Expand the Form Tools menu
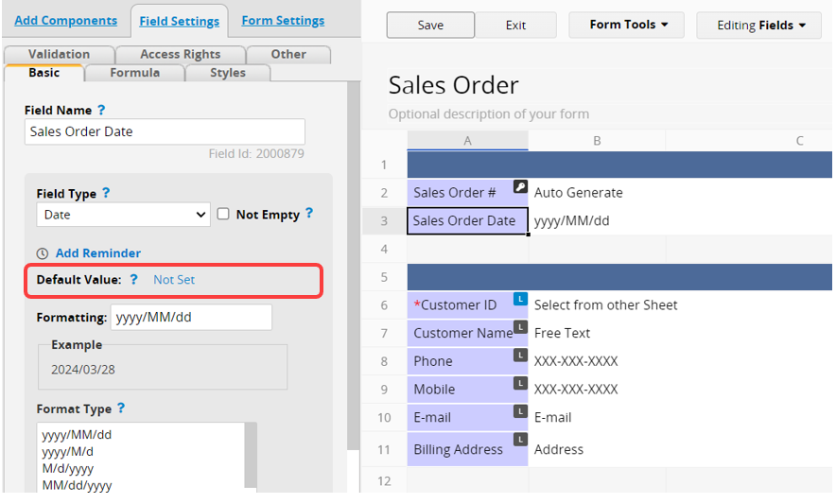Screen dimensions: 836x504 coord(626,26)
